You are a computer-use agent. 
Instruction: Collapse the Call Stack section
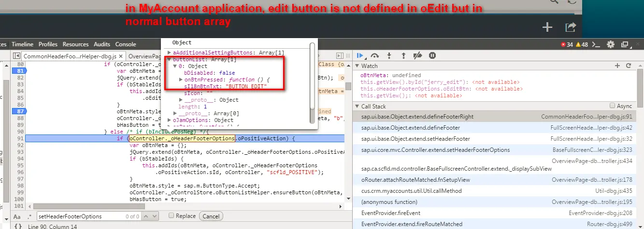[357, 106]
